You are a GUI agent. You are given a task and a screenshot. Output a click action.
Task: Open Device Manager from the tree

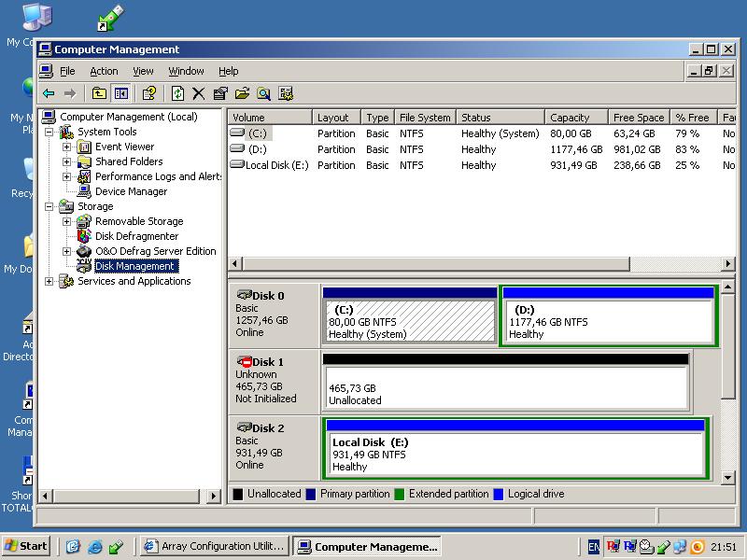click(131, 191)
